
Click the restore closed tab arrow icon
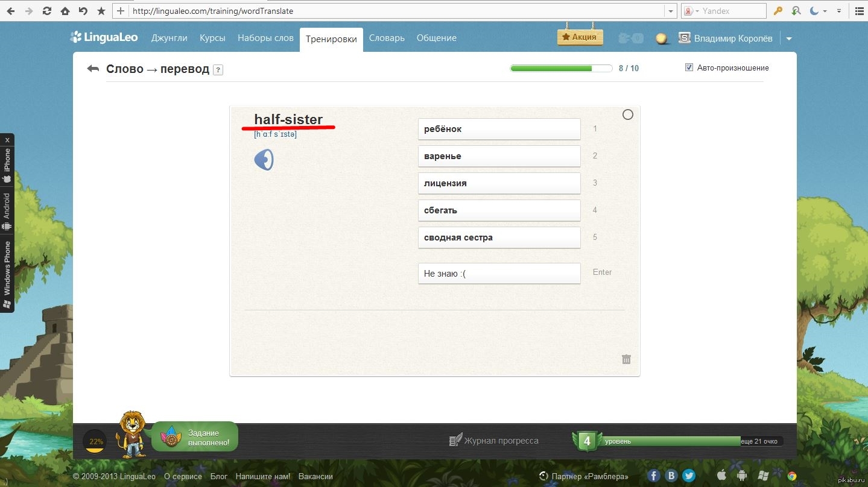pos(83,11)
